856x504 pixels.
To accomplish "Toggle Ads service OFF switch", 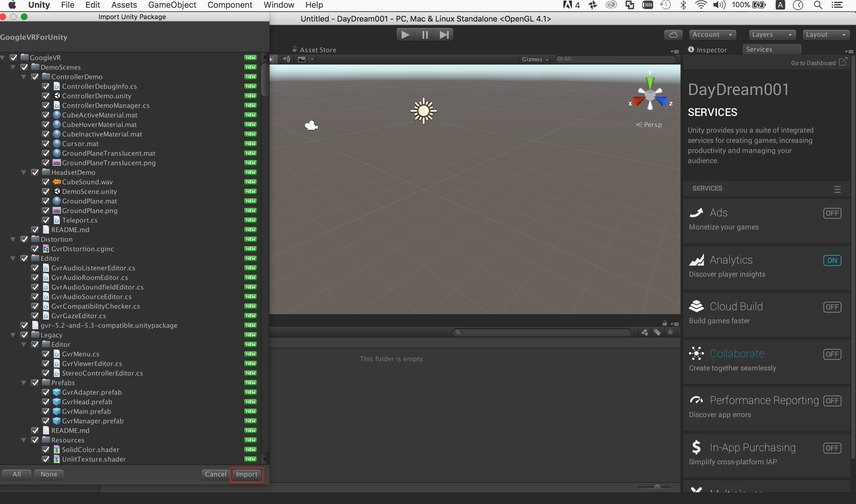I will pos(832,213).
